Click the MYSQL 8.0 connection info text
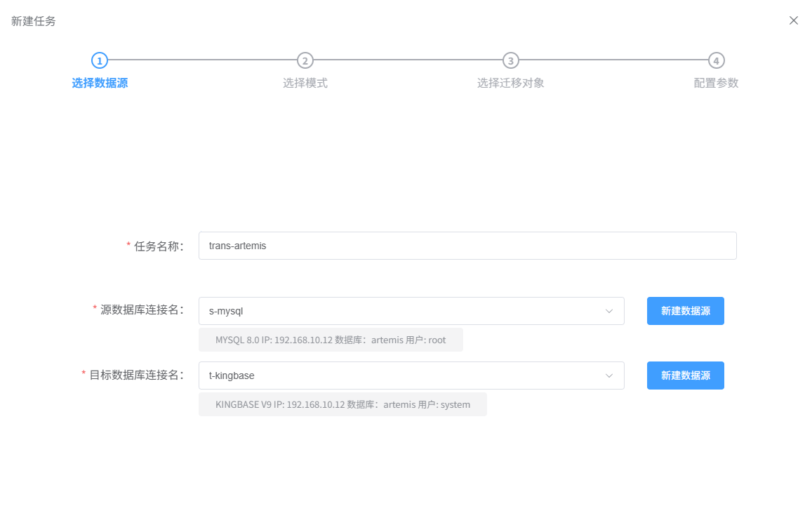This screenshot has width=812, height=518. coord(331,340)
